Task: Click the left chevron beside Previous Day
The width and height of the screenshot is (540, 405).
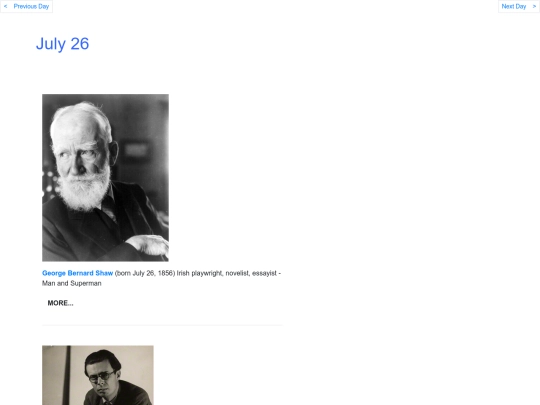Action: (x=6, y=6)
